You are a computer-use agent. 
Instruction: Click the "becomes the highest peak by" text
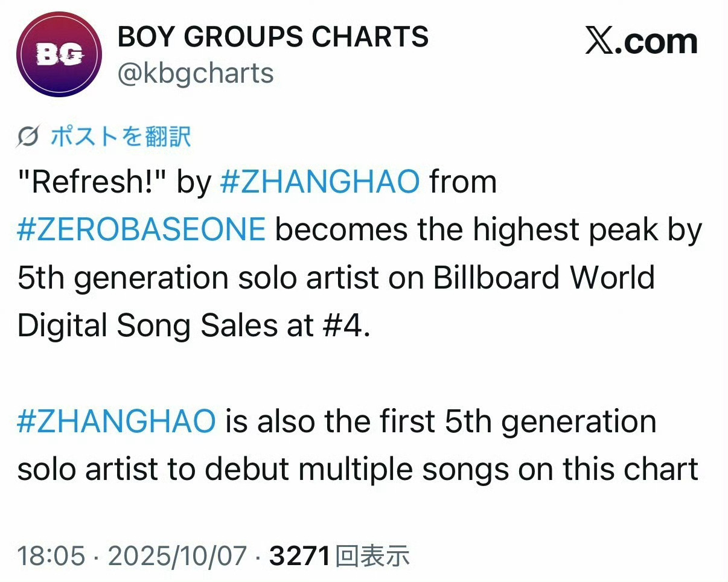click(489, 229)
